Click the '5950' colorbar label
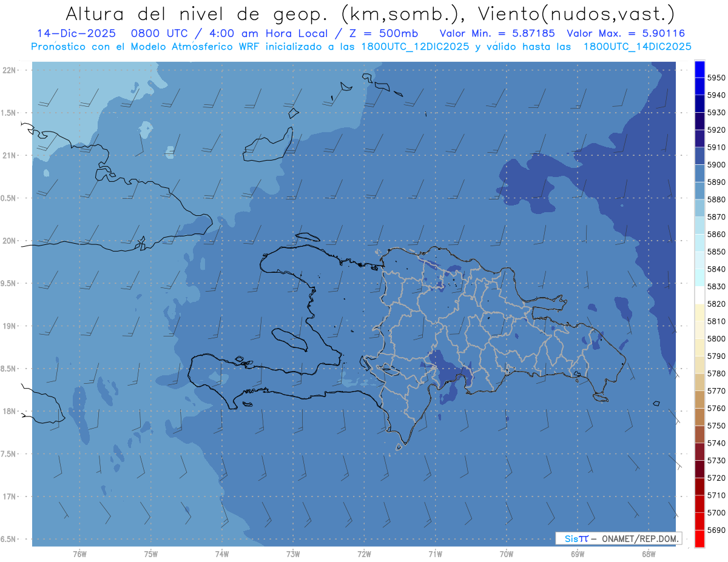Screen dimensions: 728x562 [x=716, y=78]
